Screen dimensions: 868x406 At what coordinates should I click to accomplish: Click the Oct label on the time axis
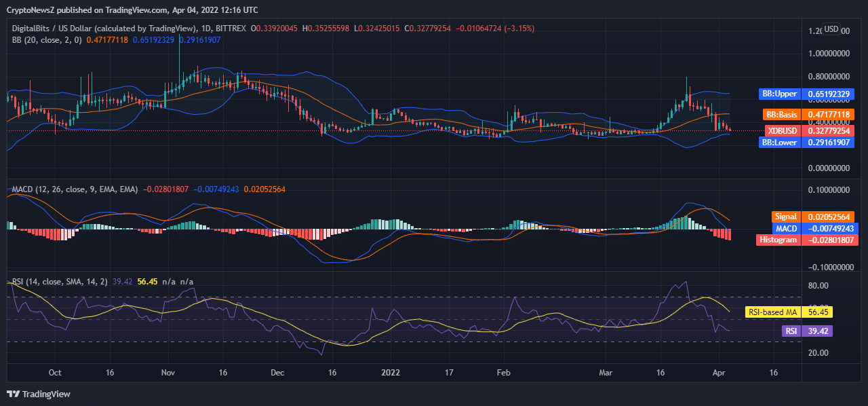point(55,373)
